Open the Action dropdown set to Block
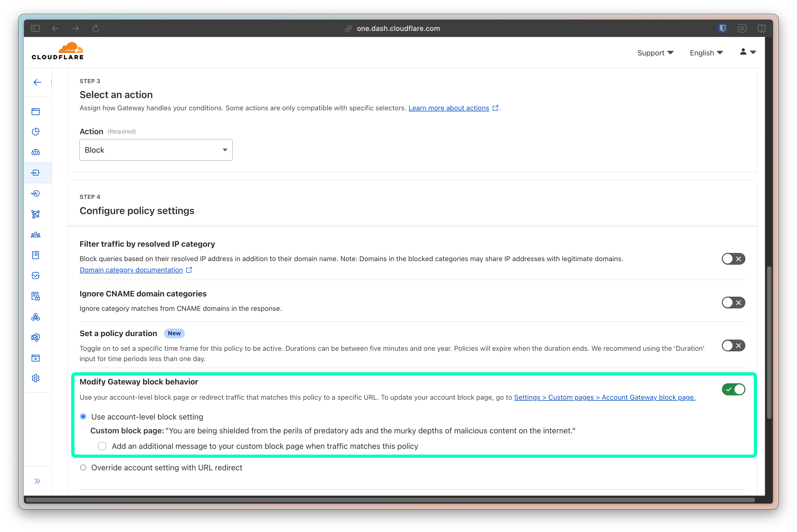 pos(156,150)
